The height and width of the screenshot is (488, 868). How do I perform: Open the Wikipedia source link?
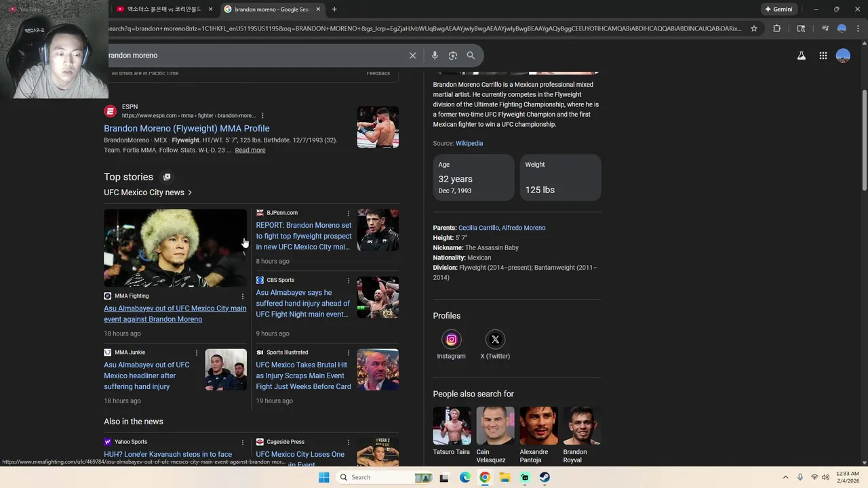469,144
